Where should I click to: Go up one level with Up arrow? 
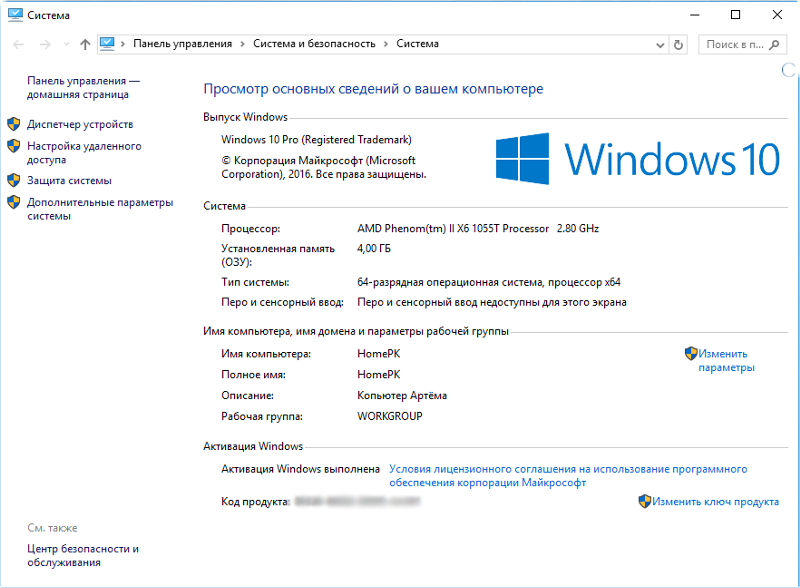pos(85,44)
